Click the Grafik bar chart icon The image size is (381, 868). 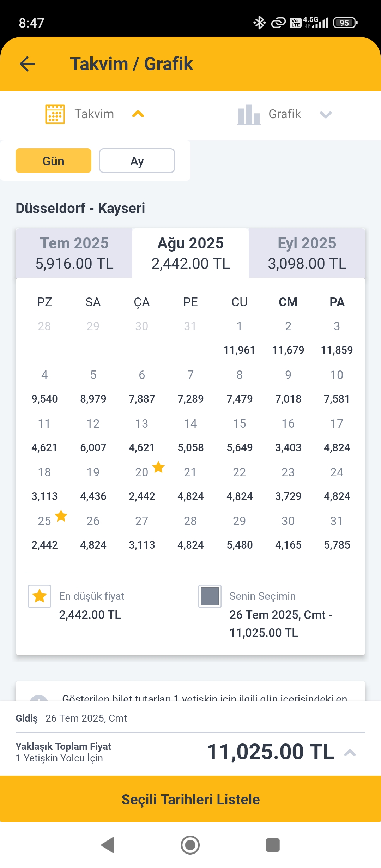click(x=249, y=115)
